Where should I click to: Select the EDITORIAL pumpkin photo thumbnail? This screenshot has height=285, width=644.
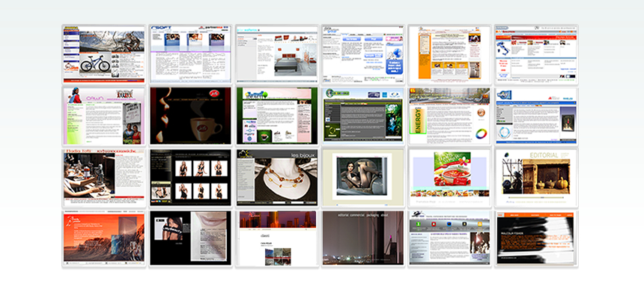pos(536,178)
